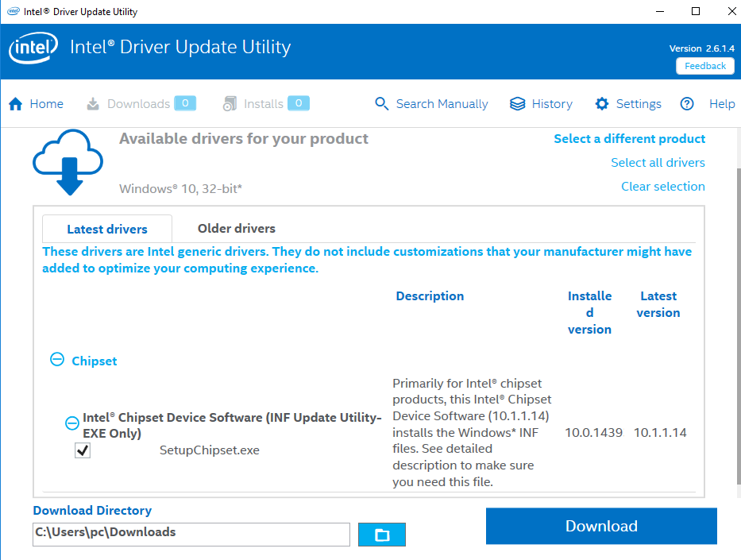This screenshot has width=741, height=560.
Task: Click the Chipset category label
Action: [x=94, y=361]
